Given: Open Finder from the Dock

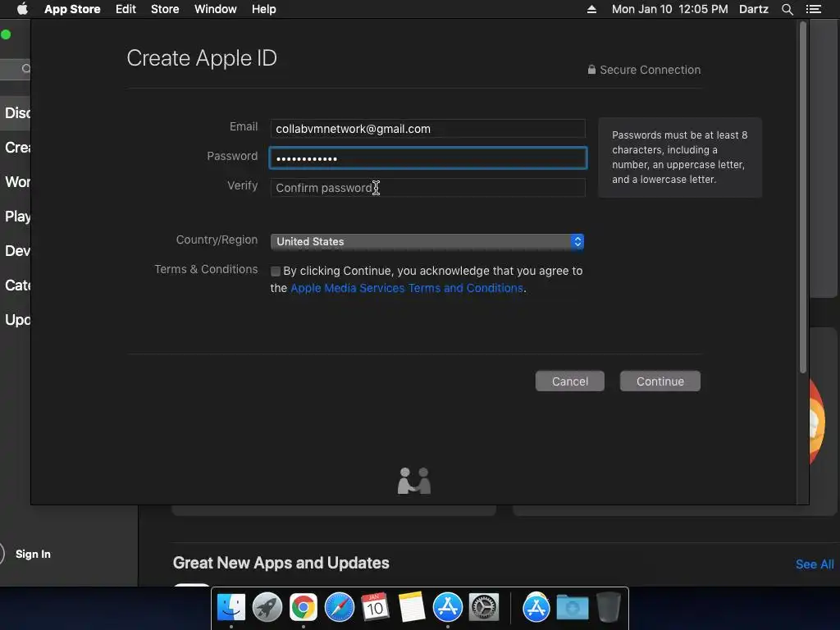Looking at the screenshot, I should (231, 608).
